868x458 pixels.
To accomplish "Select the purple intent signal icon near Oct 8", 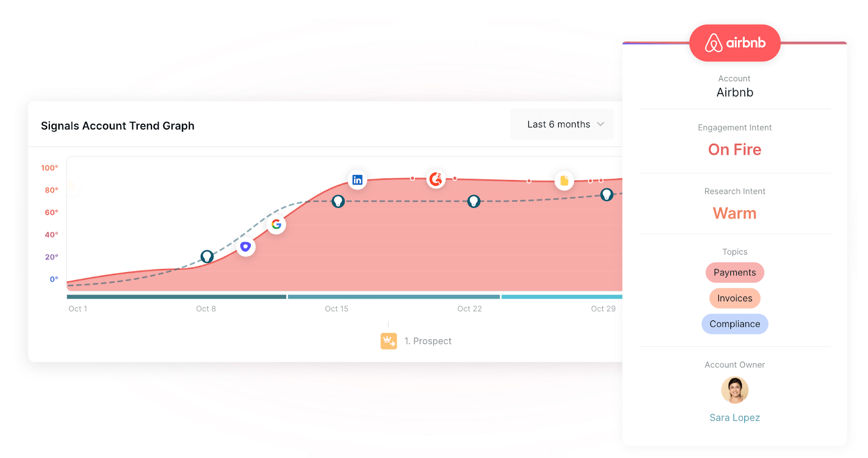I will point(245,246).
